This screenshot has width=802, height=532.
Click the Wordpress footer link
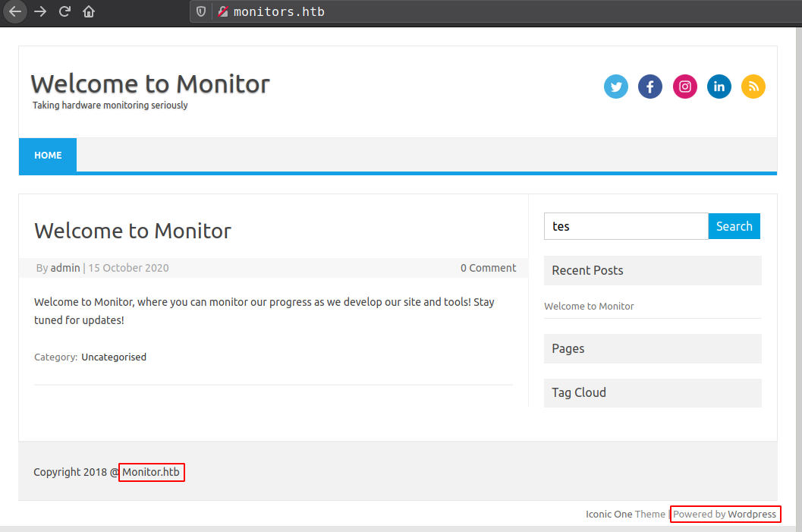[x=752, y=514]
